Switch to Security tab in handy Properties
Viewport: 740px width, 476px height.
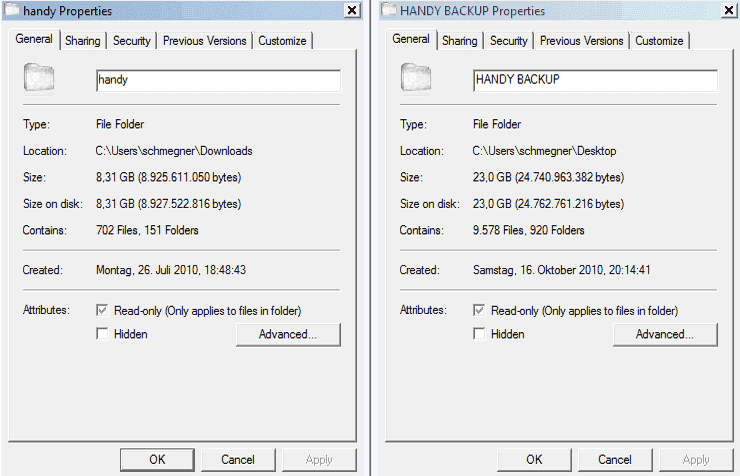132,41
